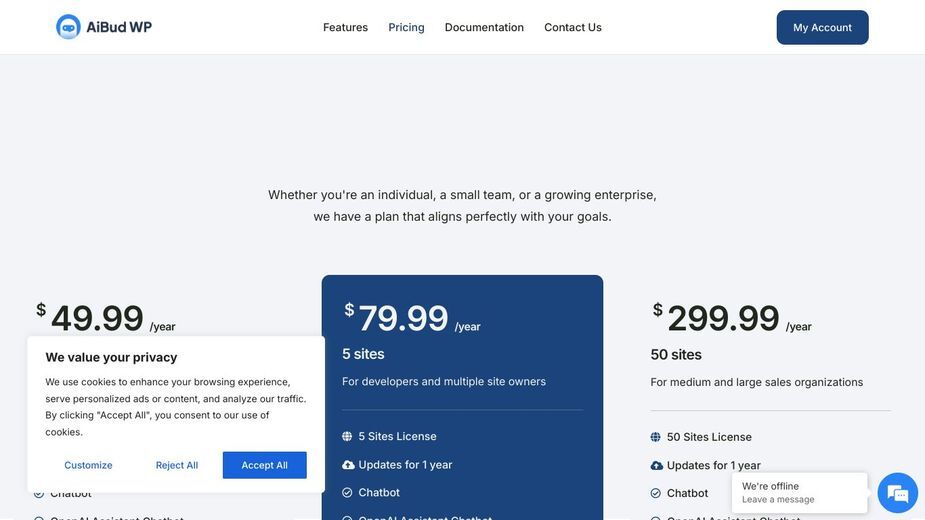Click checkmark icon beside Chatbot in 299.99 plan
Viewport: 925px width, 520px height.
coord(655,493)
